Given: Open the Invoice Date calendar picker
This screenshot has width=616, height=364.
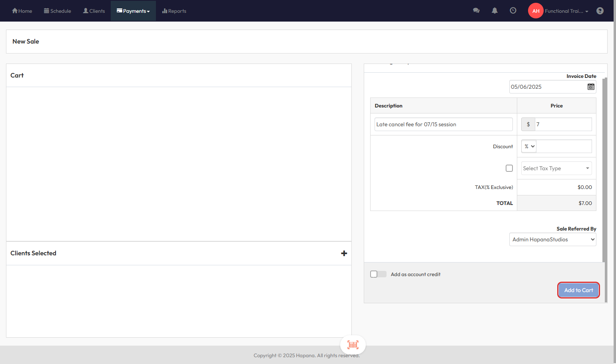Looking at the screenshot, I should pos(590,87).
